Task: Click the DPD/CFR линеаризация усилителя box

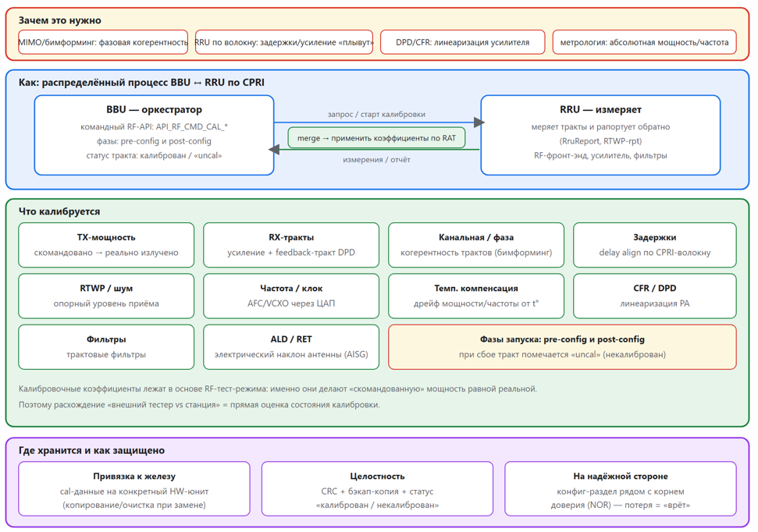Action: (x=463, y=42)
